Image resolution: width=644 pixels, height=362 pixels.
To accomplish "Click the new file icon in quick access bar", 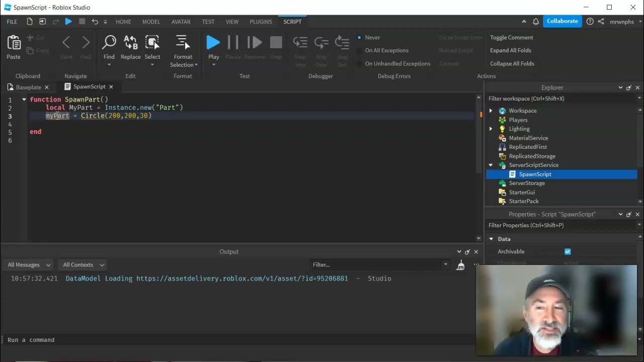I will pyautogui.click(x=30, y=22).
